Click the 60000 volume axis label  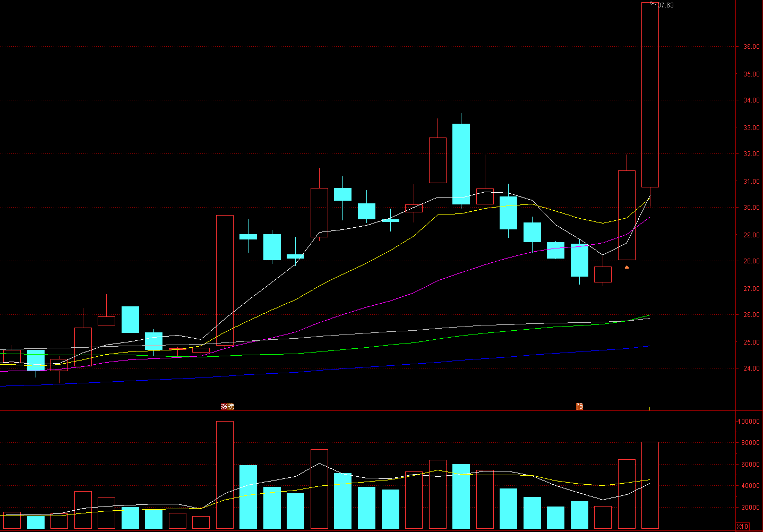pos(751,465)
